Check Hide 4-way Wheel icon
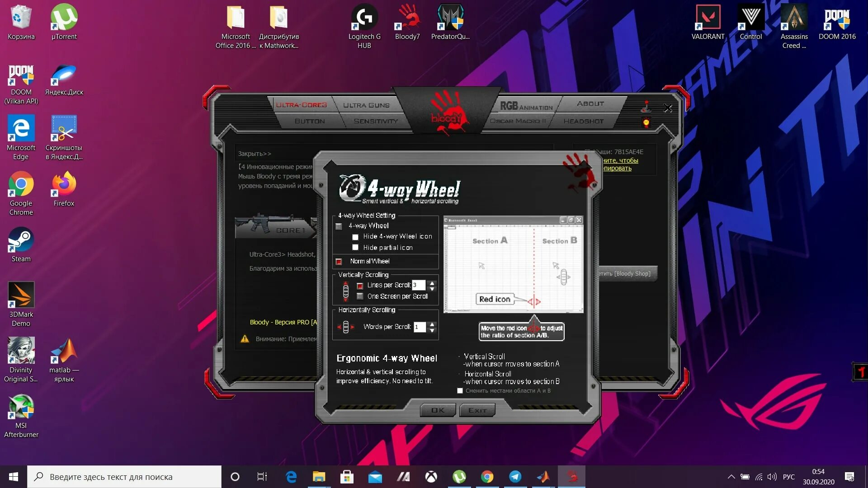This screenshot has height=488, width=868. coord(355,237)
